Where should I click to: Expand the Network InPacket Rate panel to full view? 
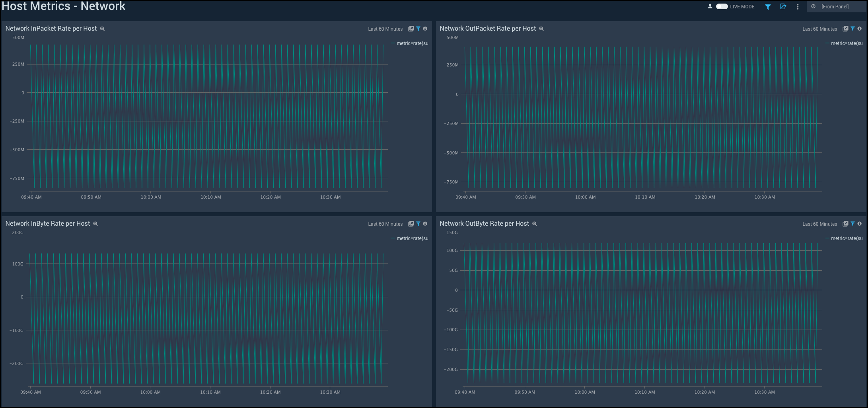pyautogui.click(x=411, y=28)
